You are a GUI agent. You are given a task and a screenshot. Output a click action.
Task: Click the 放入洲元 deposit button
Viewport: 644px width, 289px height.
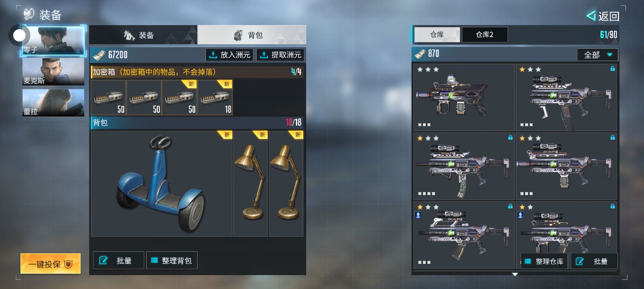[229, 55]
